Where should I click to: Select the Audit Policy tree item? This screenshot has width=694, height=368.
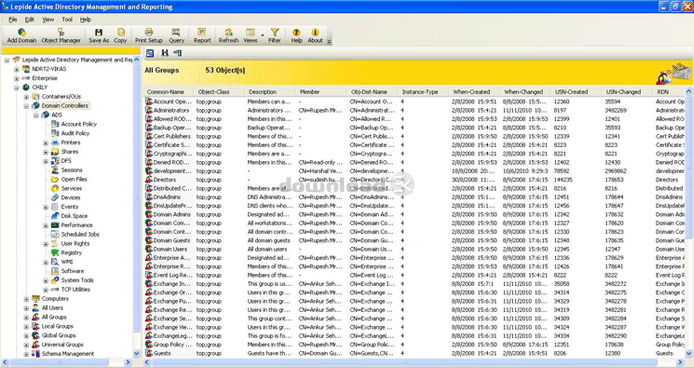pyautogui.click(x=75, y=133)
